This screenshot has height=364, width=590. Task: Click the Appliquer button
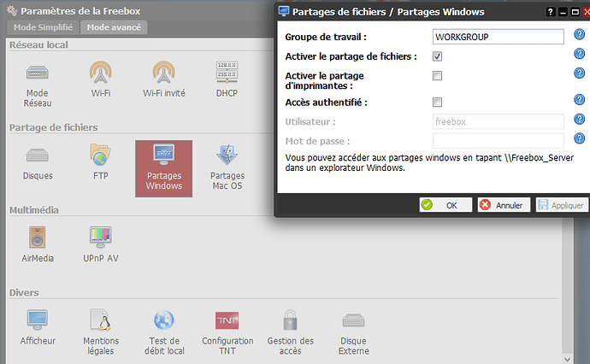point(562,205)
